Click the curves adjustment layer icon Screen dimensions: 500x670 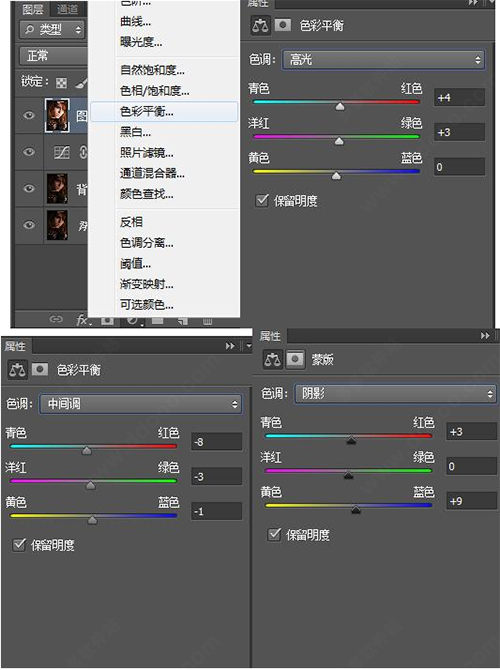[62, 152]
